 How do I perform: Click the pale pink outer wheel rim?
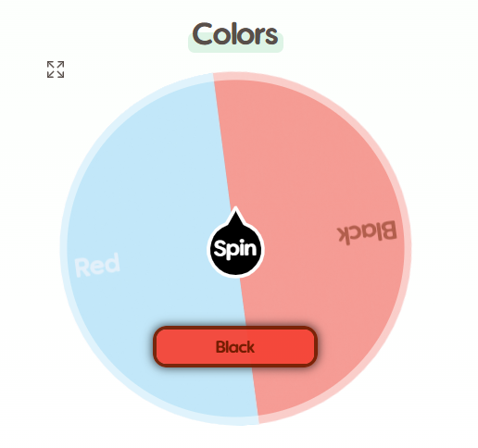[409, 247]
